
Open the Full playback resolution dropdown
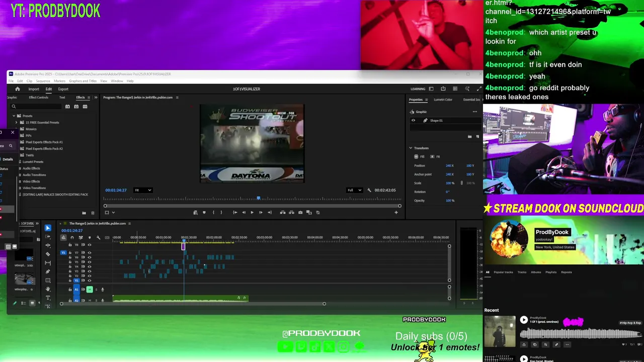(354, 190)
